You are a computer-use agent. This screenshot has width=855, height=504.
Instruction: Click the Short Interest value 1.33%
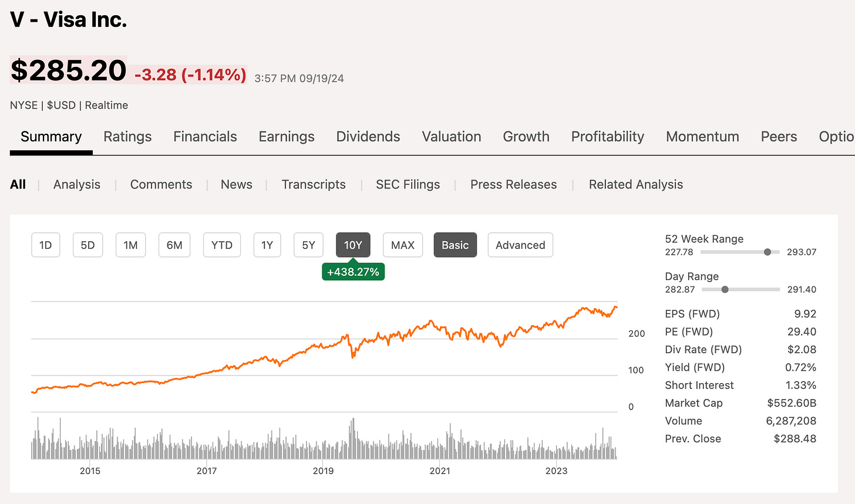click(801, 385)
